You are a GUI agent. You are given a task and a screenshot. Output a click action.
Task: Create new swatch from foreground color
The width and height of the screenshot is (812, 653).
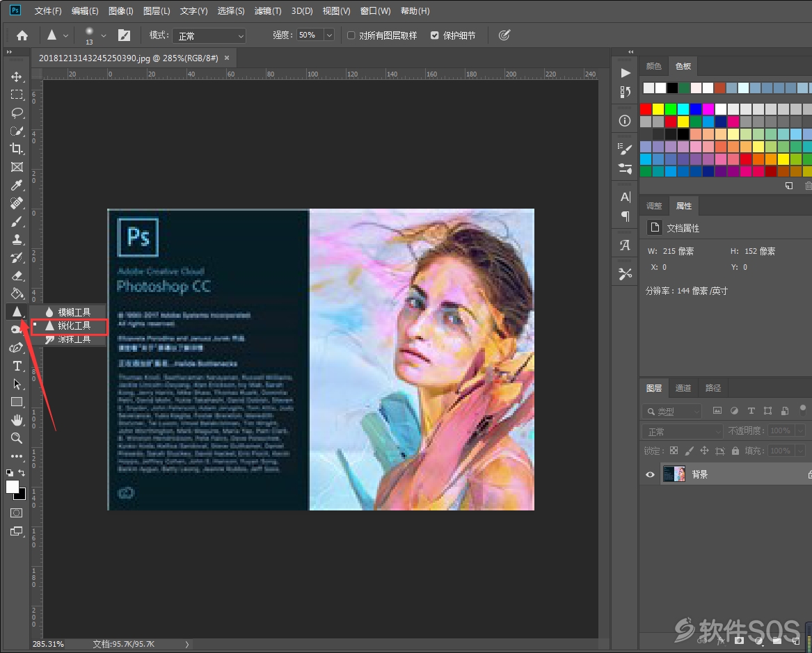[x=789, y=186]
